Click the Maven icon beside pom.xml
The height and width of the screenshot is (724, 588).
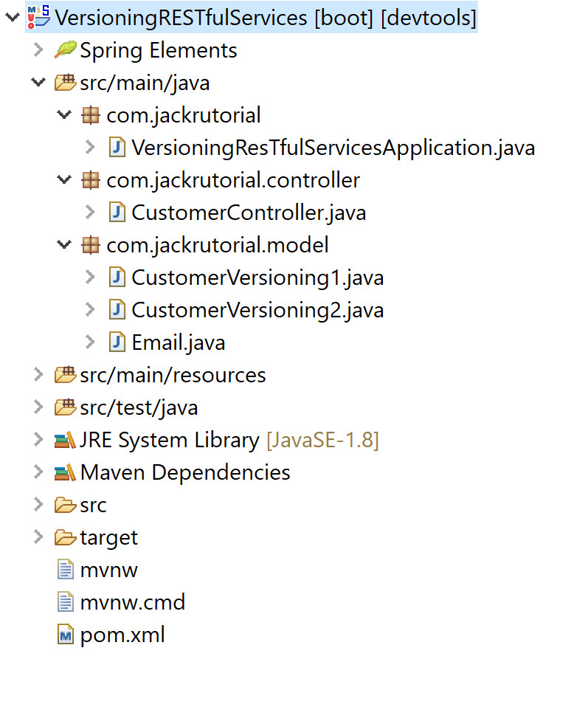[65, 634]
